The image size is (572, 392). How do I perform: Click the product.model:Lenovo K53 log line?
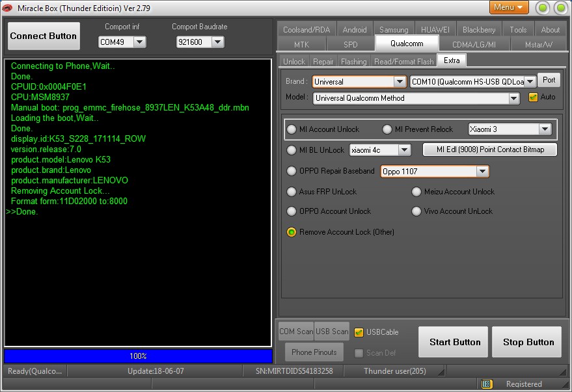click(61, 159)
